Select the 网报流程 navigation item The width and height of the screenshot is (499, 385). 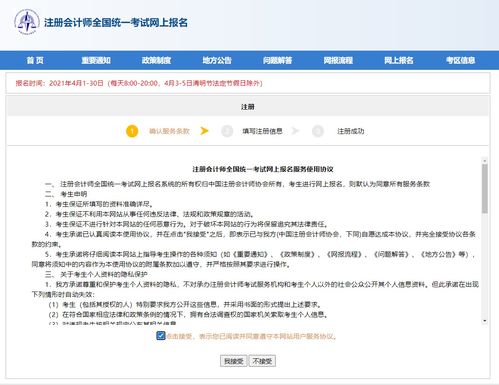(338, 60)
